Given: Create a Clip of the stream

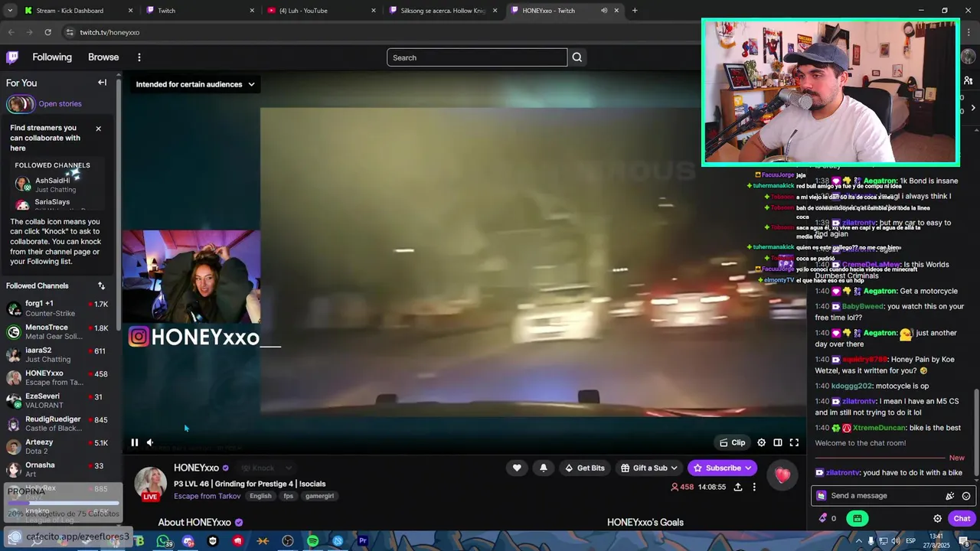Looking at the screenshot, I should point(733,442).
